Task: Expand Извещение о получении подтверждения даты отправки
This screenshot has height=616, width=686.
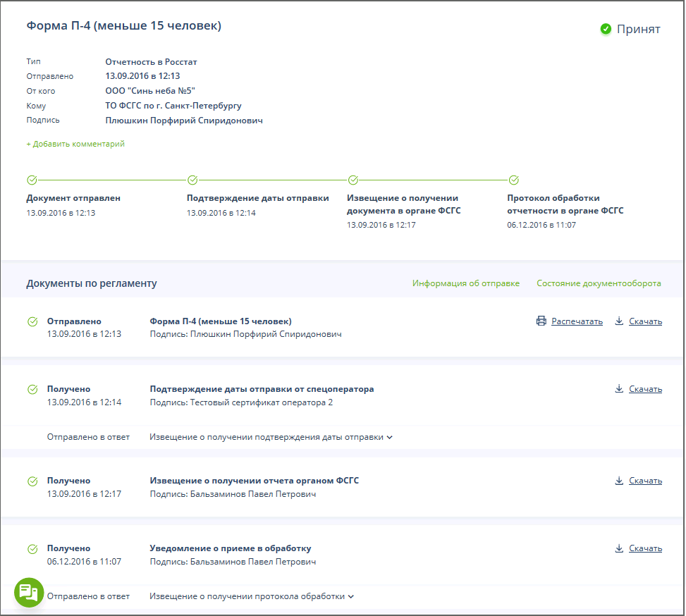Action: (271, 437)
